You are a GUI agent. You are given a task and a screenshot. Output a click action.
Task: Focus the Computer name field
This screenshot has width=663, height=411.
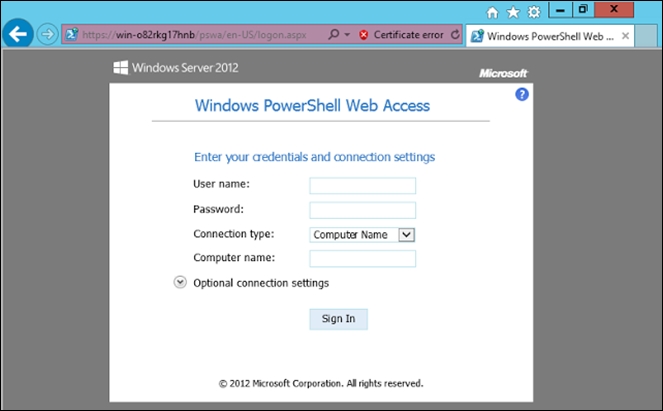pos(362,259)
